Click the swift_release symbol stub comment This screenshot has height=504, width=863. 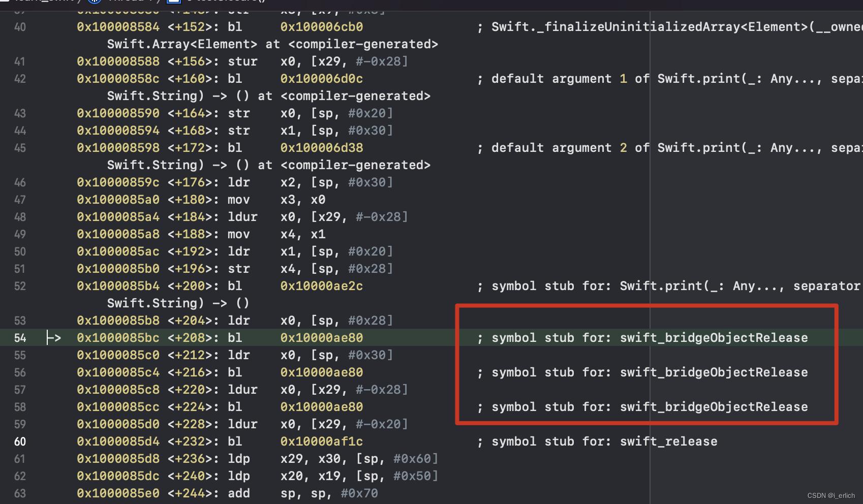click(x=597, y=442)
